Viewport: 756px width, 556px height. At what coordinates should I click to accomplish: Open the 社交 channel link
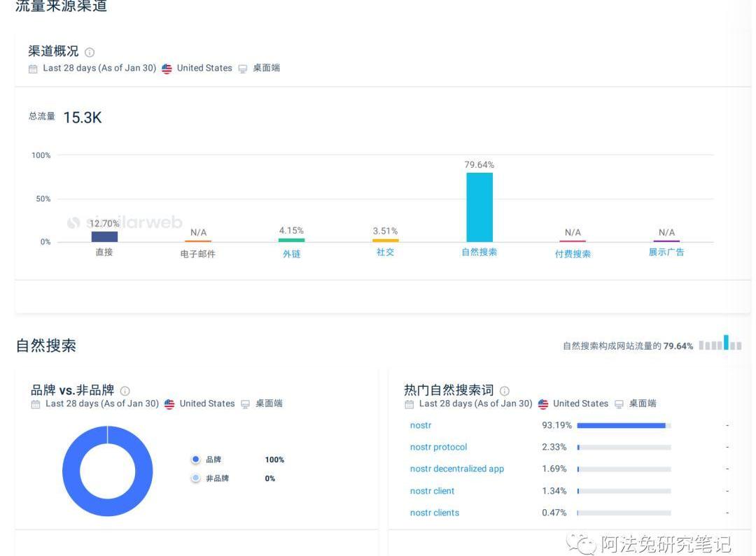click(385, 252)
